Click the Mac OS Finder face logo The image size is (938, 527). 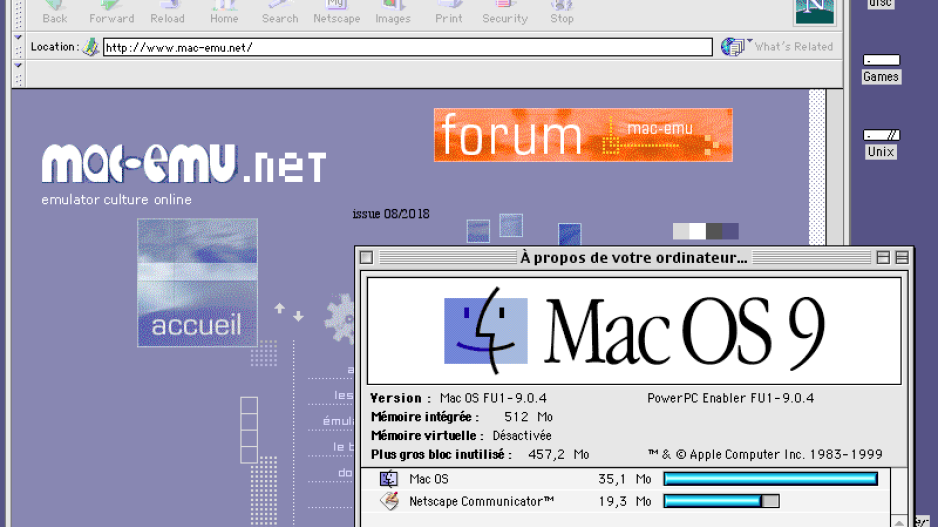[x=486, y=331]
